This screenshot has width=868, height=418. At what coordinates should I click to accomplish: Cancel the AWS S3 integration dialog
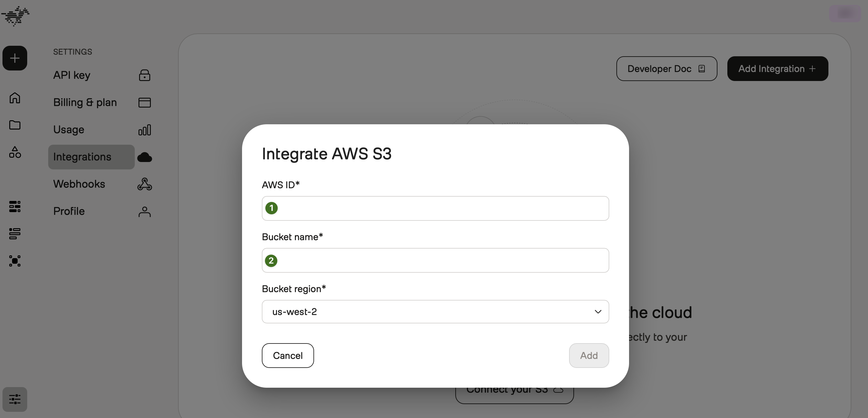tap(288, 356)
